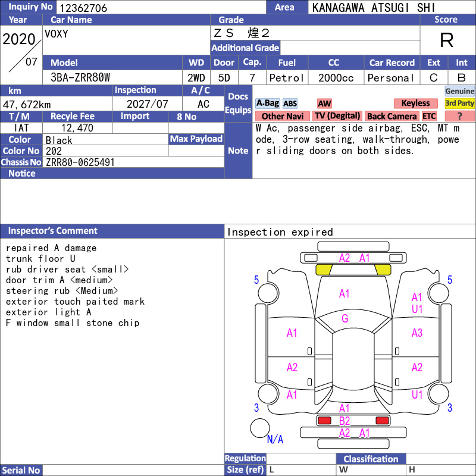Click the Chassis No value field
The height and width of the screenshot is (476, 476).
point(133,162)
